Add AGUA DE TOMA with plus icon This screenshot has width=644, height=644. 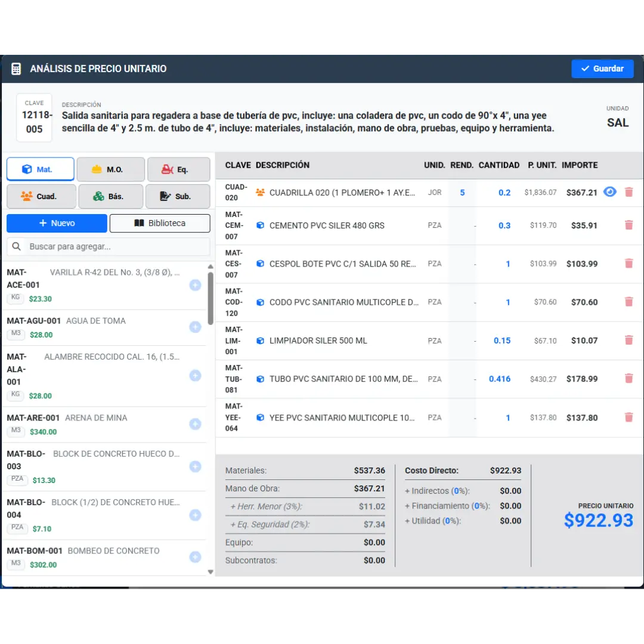tap(195, 327)
